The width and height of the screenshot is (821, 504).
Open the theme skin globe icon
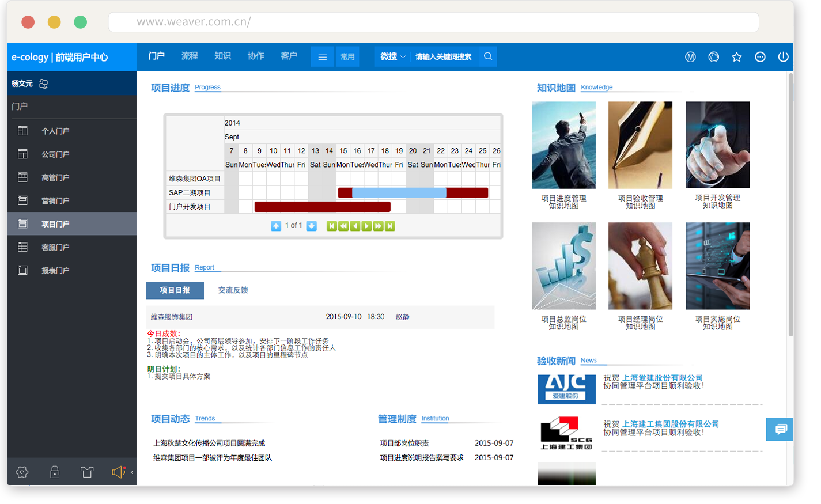[x=713, y=57]
